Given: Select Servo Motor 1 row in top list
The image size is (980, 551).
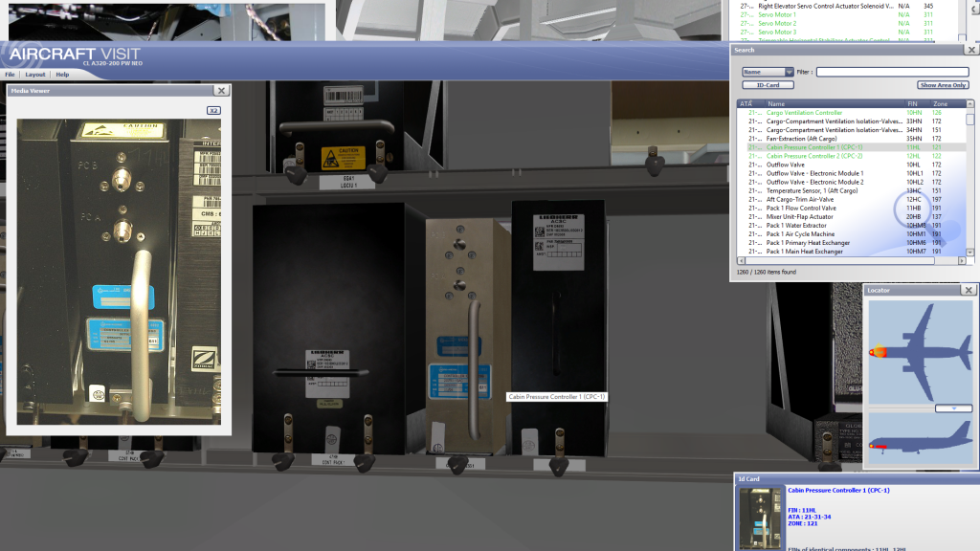Looking at the screenshot, I should click(850, 15).
